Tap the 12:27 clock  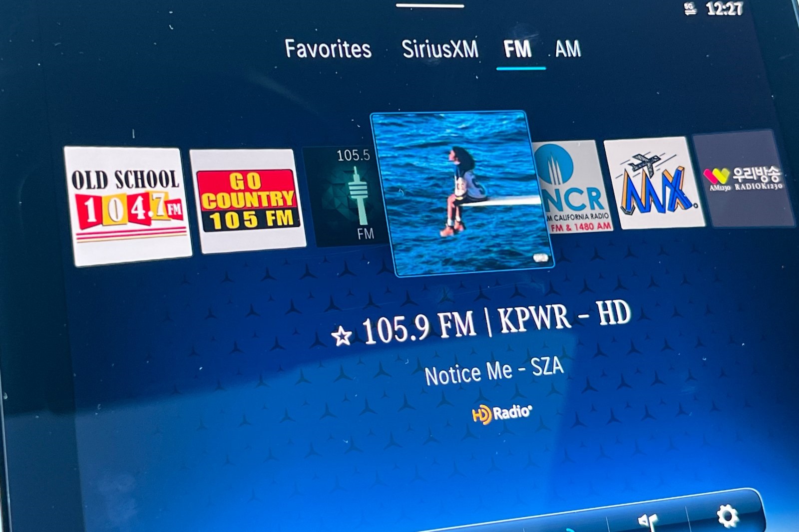725,8
